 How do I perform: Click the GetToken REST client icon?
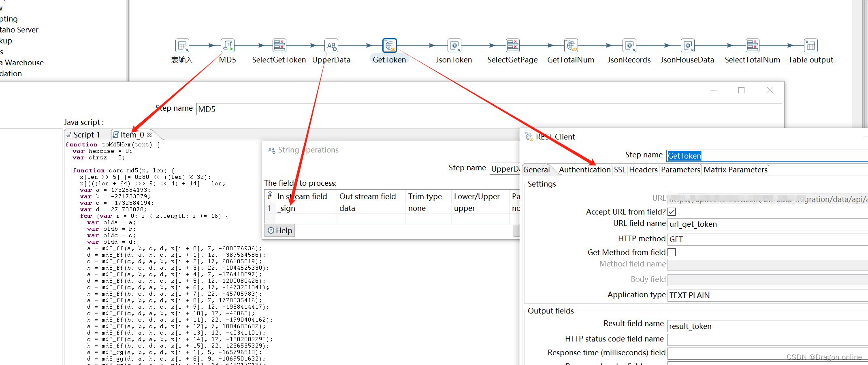pos(389,45)
